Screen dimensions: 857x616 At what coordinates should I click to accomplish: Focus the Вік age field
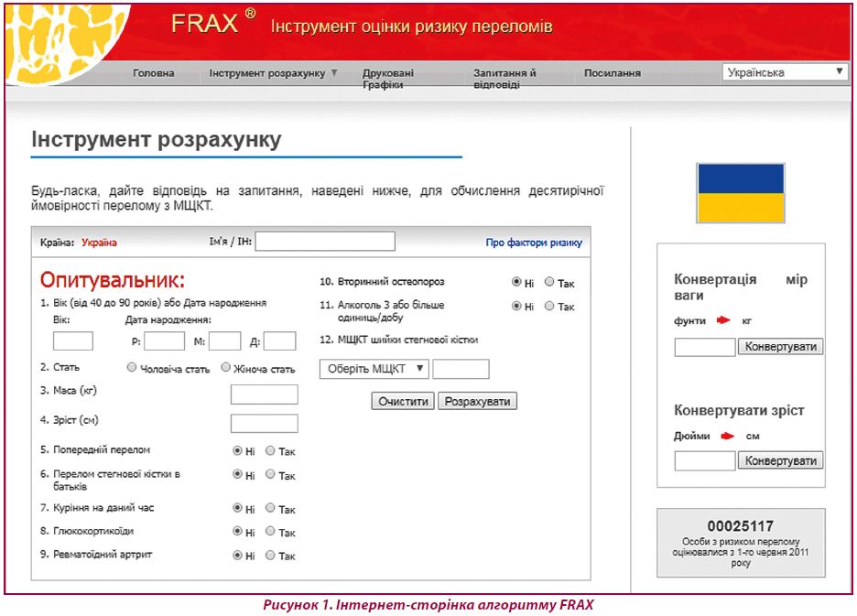point(72,341)
